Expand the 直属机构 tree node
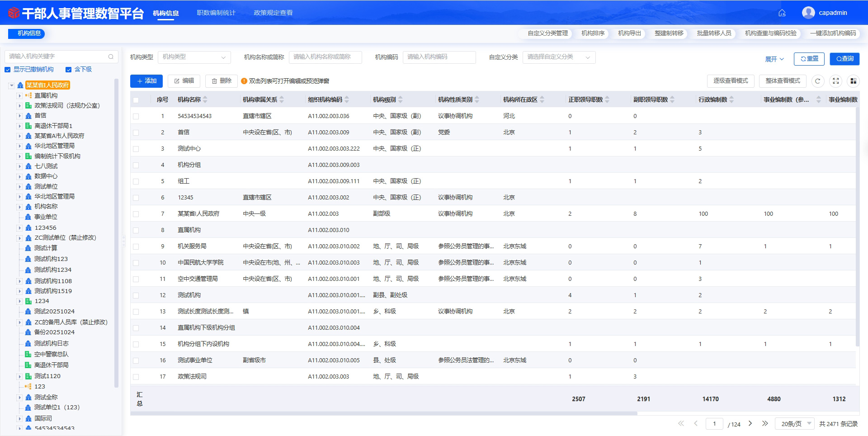868x436 pixels. pos(19,96)
